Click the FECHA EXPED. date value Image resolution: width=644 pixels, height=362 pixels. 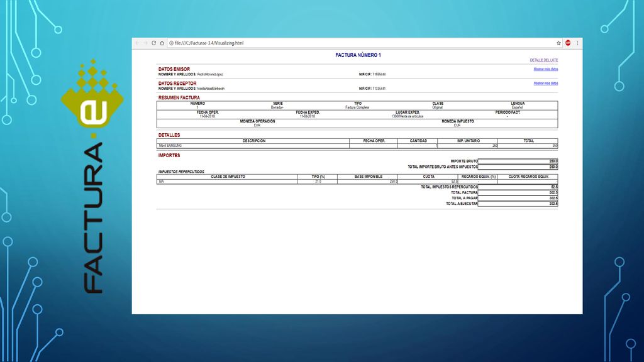[308, 116]
